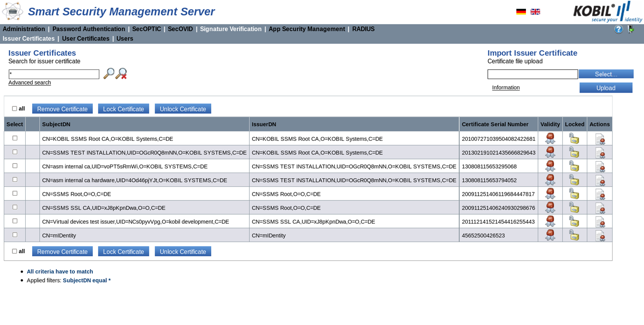
Task: Focus the certificate file upload field
Action: (x=532, y=74)
